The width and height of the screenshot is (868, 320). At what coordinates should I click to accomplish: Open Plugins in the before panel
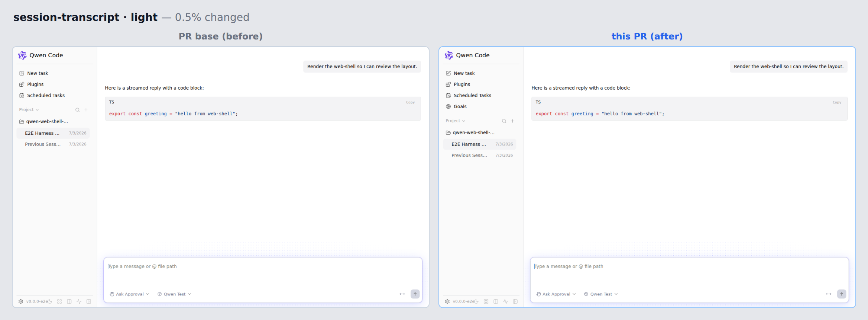[x=54, y=84]
